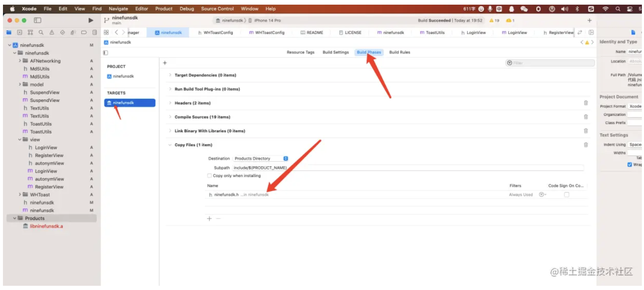The height and width of the screenshot is (290, 644).
Task: Go back in editor history
Action: (116, 32)
